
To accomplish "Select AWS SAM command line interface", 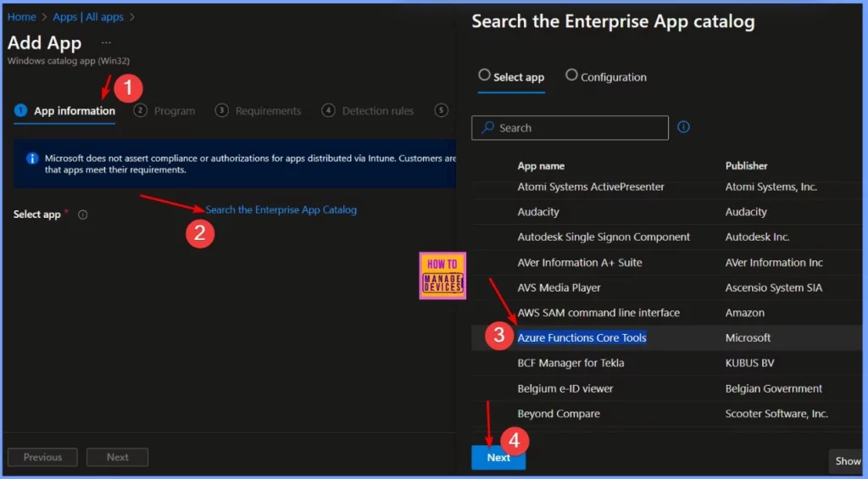I will point(598,313).
